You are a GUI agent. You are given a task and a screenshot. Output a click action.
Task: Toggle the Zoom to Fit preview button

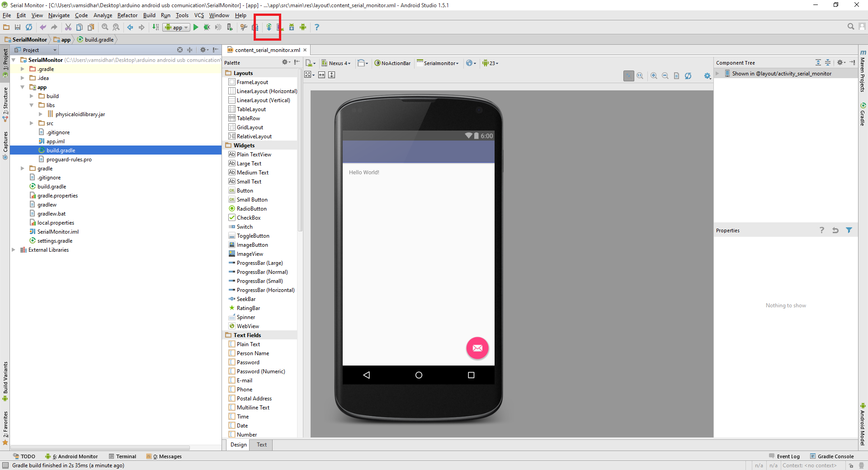(x=629, y=76)
